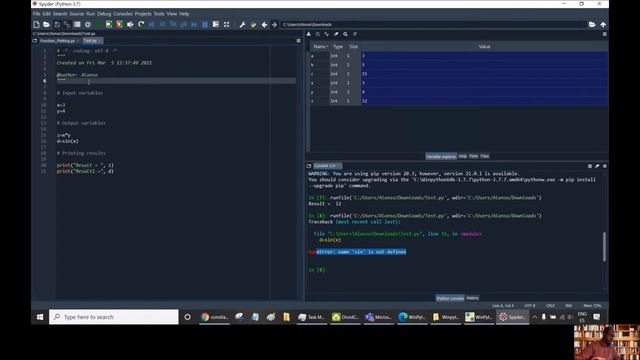Select the Console 1/A tab
Screen dimensions: 640x360
(x=327, y=166)
